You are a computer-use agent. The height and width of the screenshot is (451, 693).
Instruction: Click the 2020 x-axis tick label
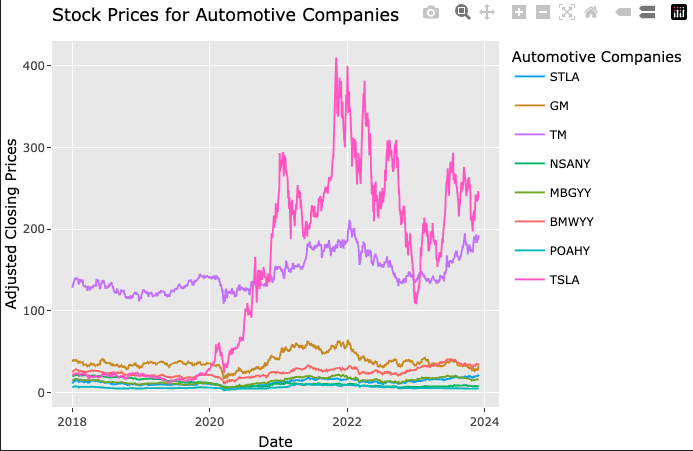[209, 422]
